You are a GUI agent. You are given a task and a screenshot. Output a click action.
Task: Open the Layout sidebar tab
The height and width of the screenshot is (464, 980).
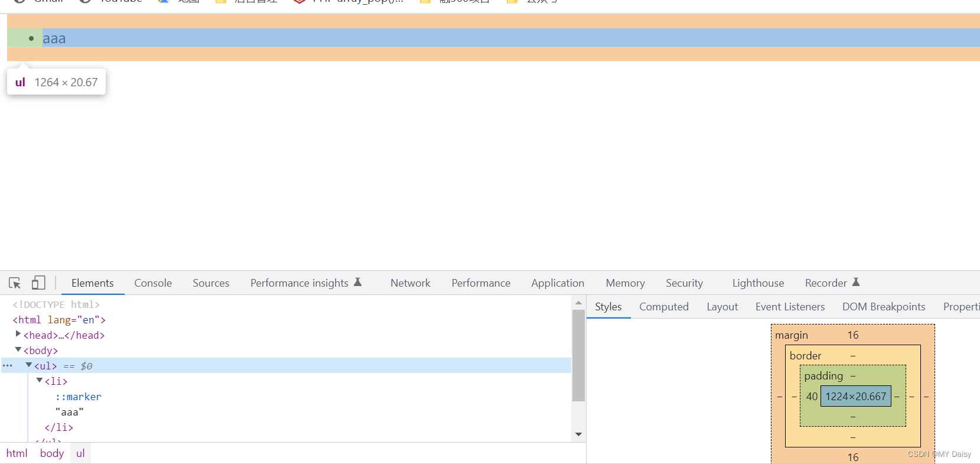pos(722,307)
